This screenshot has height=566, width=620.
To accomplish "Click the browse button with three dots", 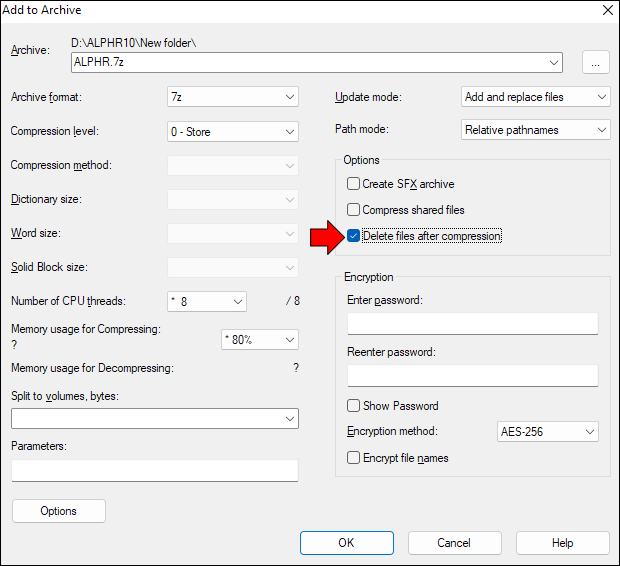I will click(x=595, y=62).
